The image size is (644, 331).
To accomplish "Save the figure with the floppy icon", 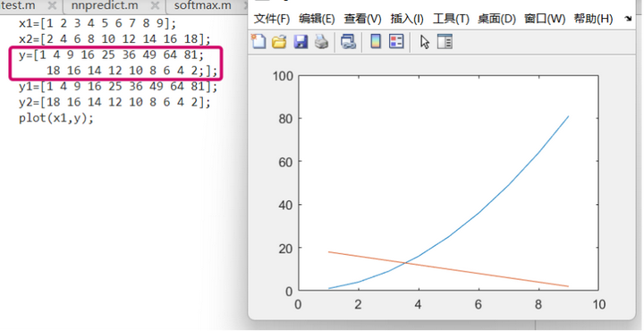I will tap(301, 41).
